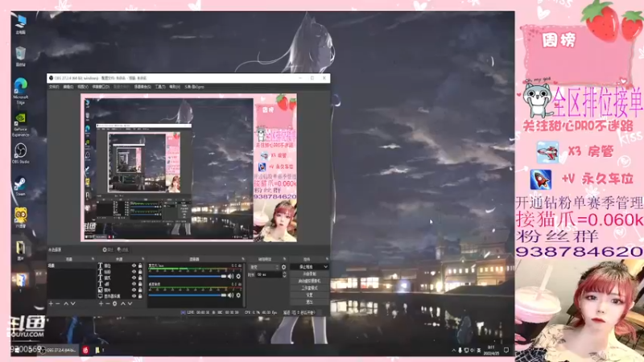The image size is (644, 362).
Task: Toggle lock on the second text source
Action: click(x=140, y=272)
